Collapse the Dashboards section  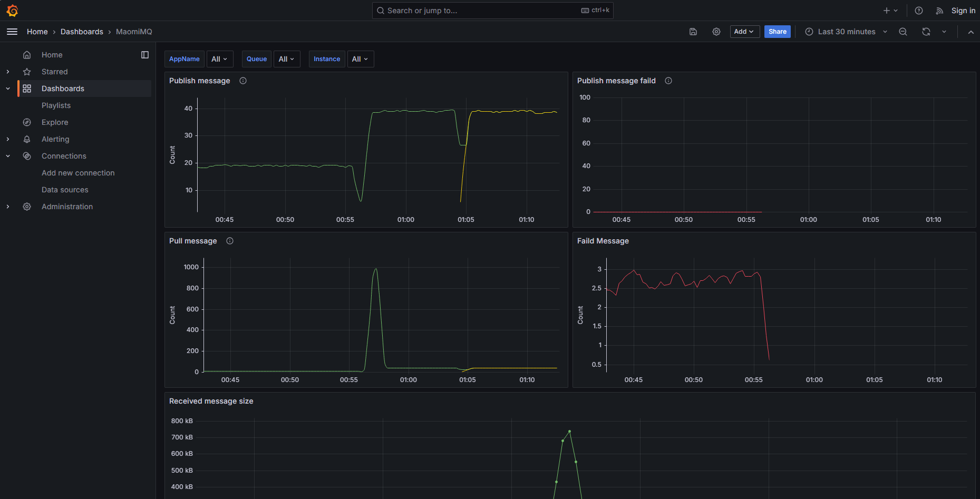pos(8,89)
